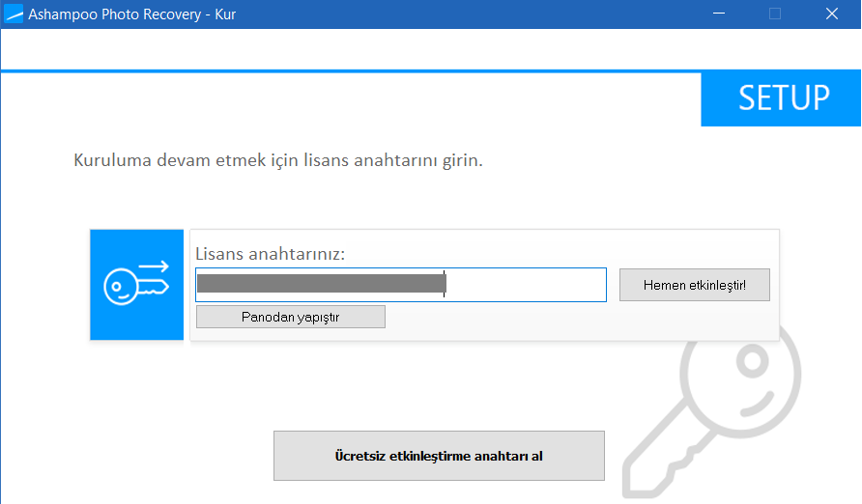Click the arrow above the white key icon
The height and width of the screenshot is (504, 862).
click(x=154, y=266)
